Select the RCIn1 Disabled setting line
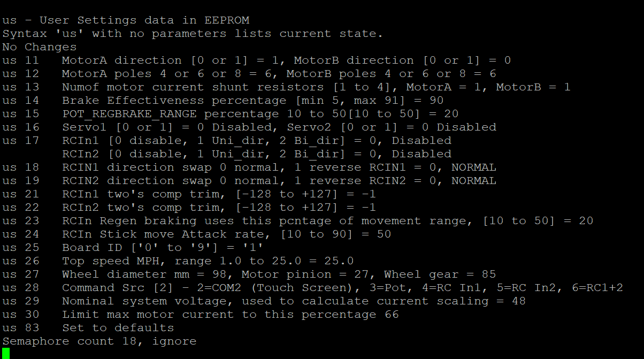Image resolution: width=644 pixels, height=359 pixels. pos(227,141)
